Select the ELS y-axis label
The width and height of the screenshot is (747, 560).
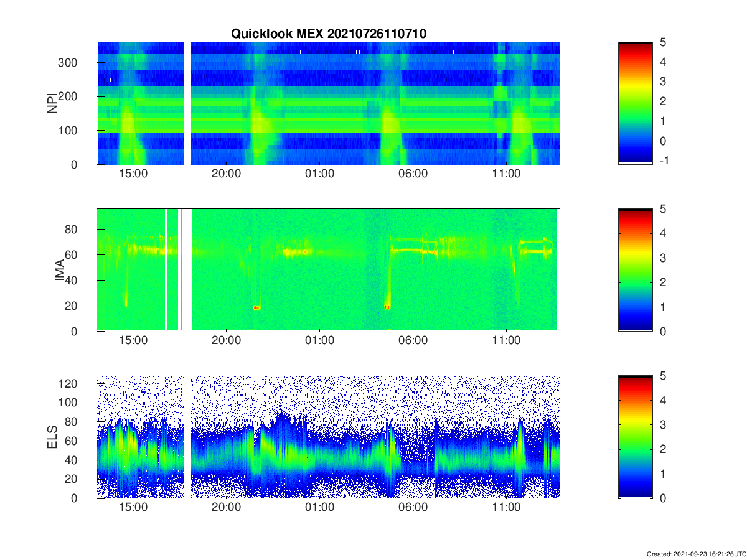[52, 437]
